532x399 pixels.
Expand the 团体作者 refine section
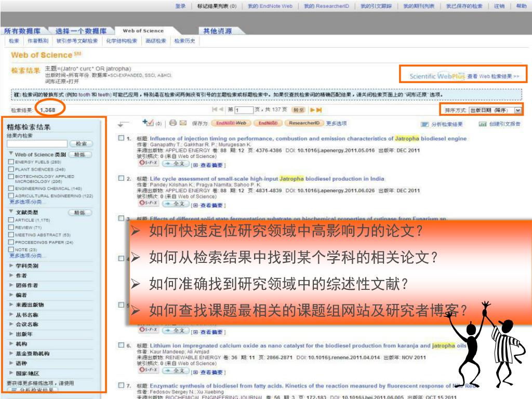pos(11,285)
